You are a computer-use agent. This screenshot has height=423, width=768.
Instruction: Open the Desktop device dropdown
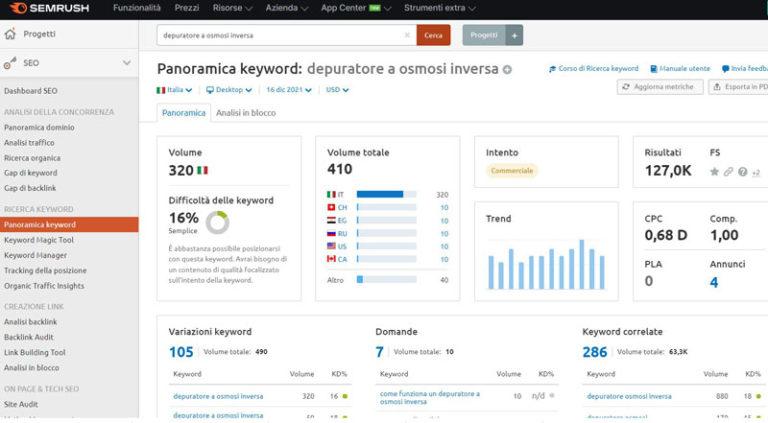coord(229,90)
